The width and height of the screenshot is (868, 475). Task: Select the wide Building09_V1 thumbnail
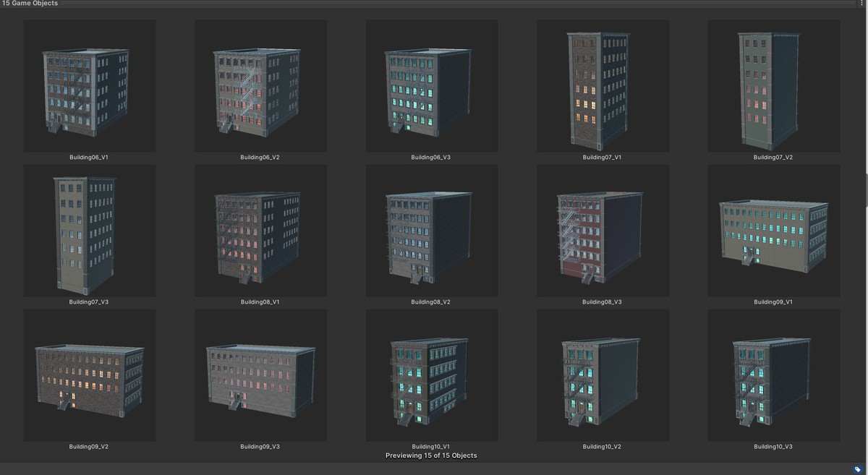(x=773, y=230)
